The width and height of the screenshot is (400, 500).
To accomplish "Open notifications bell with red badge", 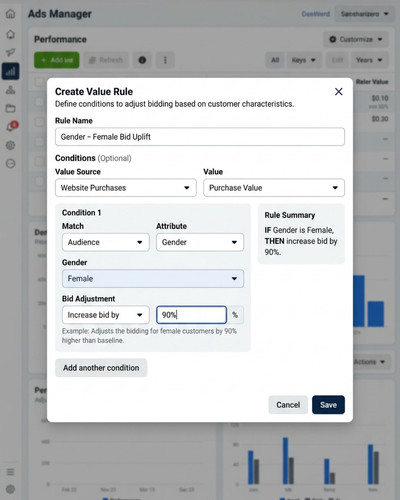I will click(x=12, y=127).
